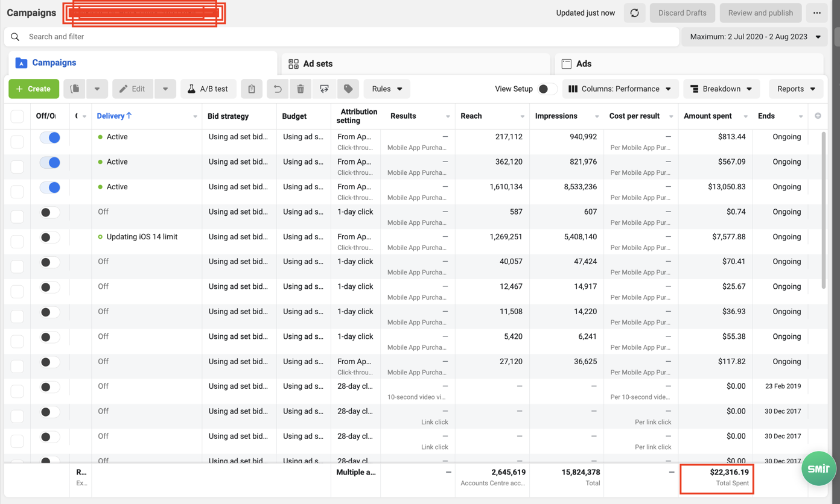This screenshot has width=840, height=504.
Task: Open the Reach column dropdown arrow
Action: point(522,116)
